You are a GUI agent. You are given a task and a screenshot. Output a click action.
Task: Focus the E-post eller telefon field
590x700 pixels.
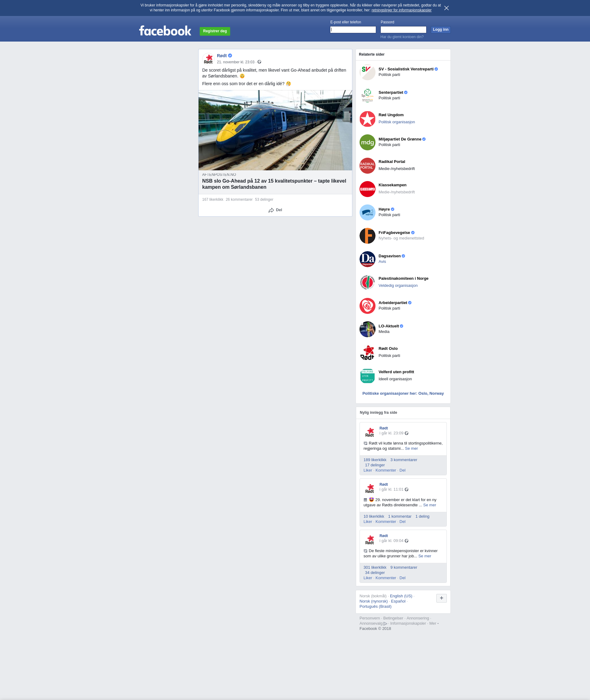click(353, 30)
